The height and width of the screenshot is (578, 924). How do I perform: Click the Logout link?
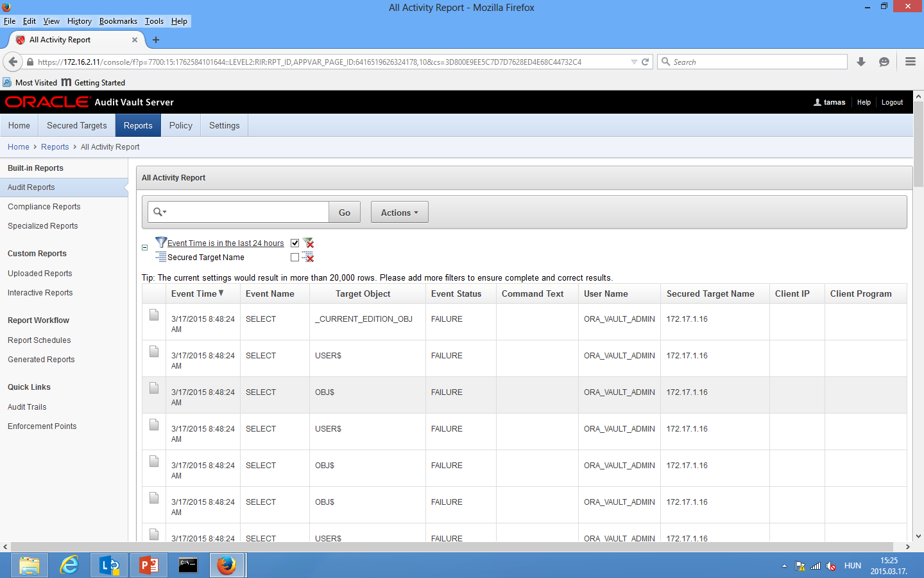click(892, 102)
